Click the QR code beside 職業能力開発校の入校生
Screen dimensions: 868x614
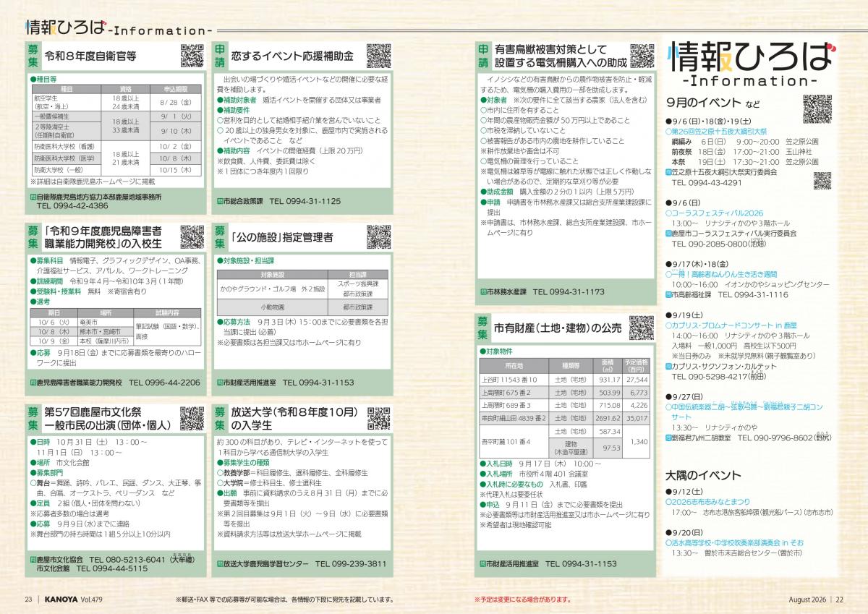coord(192,236)
